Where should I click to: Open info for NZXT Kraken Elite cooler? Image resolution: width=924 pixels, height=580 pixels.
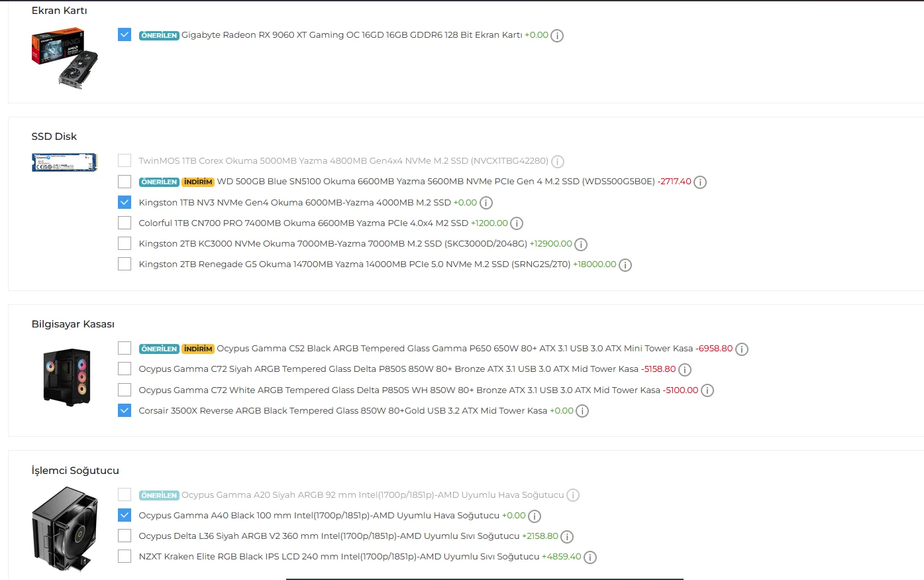click(590, 557)
